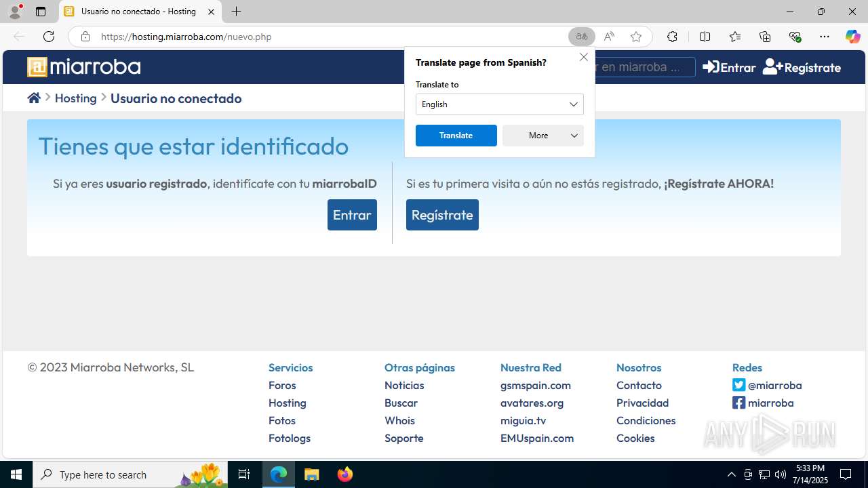868x488 pixels.
Task: Show hidden system tray icons
Action: (731, 474)
